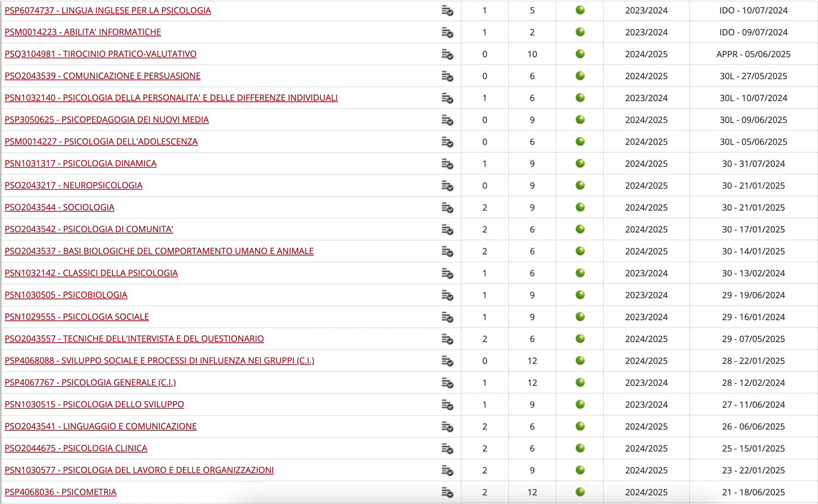The width and height of the screenshot is (818, 504).
Task: Click list icon beside COMUNICAZIONE E PERSUASIONE
Action: pos(447,76)
